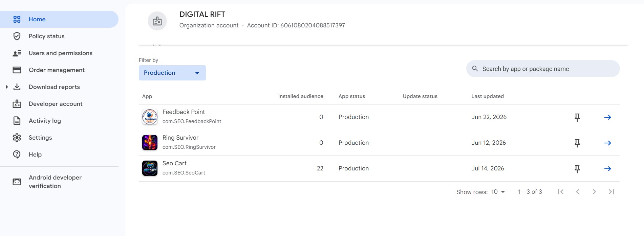
Task: Click the Download reports download icon
Action: point(17,87)
